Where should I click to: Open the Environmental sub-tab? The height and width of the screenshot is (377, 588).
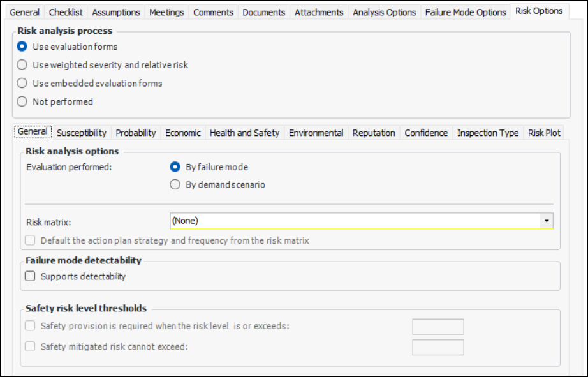pyautogui.click(x=316, y=133)
